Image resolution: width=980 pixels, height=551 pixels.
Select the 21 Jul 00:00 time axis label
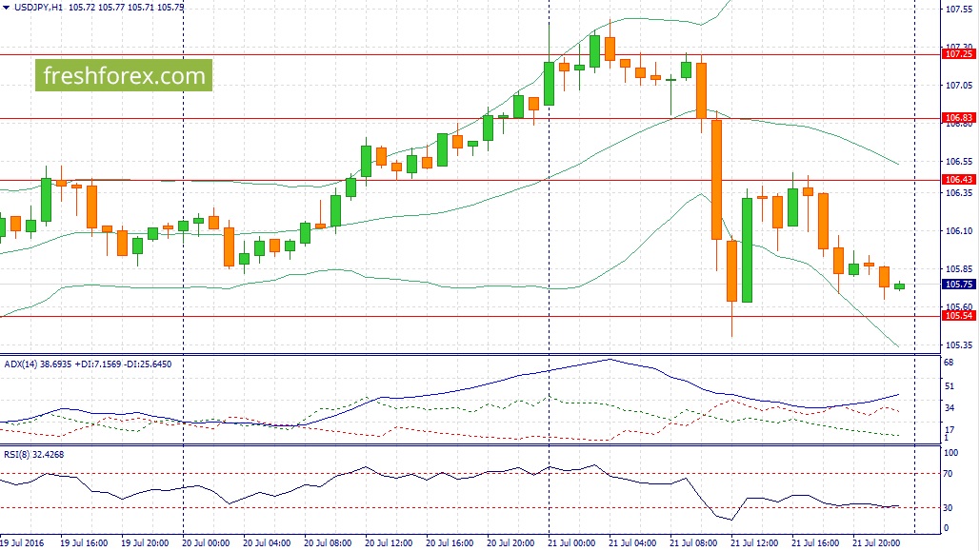(571, 542)
